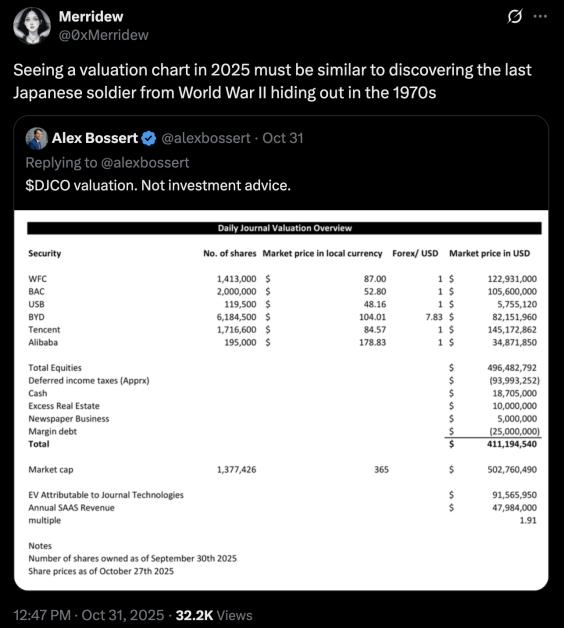Click the @alexbossert handle in quoted tweet
This screenshot has height=628, width=564.
tap(206, 138)
